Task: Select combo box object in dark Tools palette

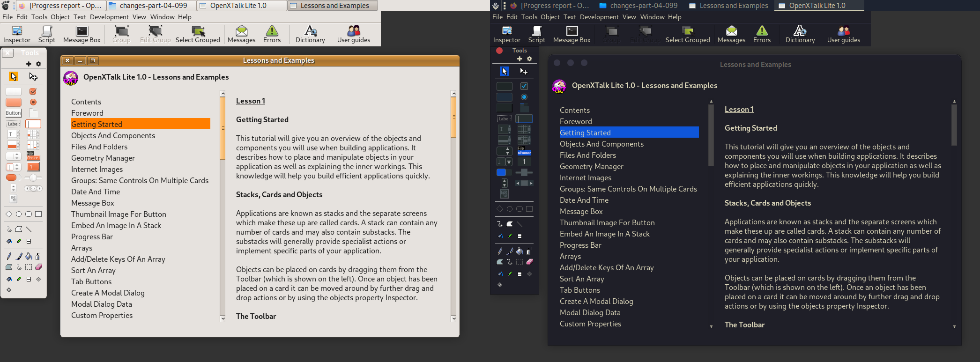Action: (x=504, y=162)
